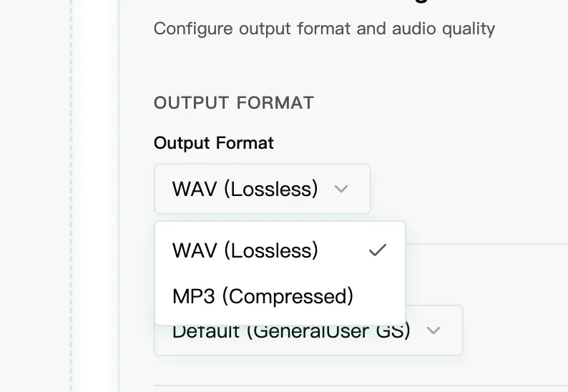This screenshot has width=568, height=392.
Task: Click the "Configure output format and audio quality" description
Action: tap(324, 29)
